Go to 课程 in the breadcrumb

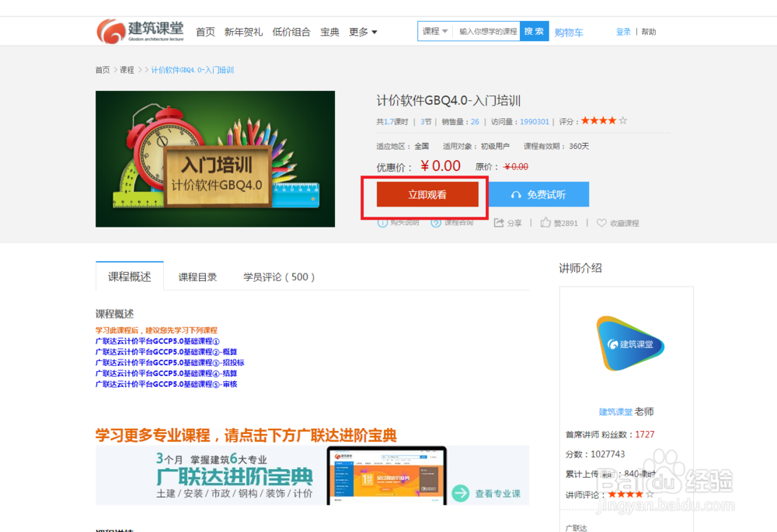[x=127, y=70]
